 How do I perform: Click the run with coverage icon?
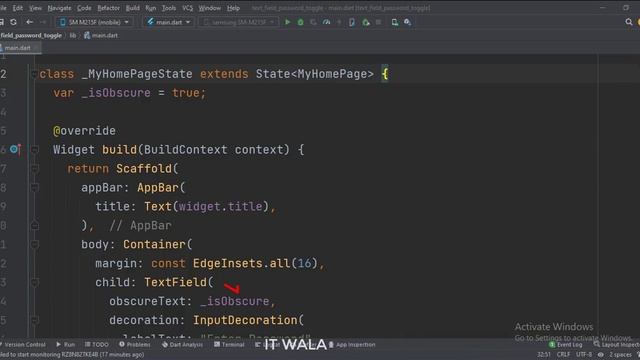coord(313,22)
